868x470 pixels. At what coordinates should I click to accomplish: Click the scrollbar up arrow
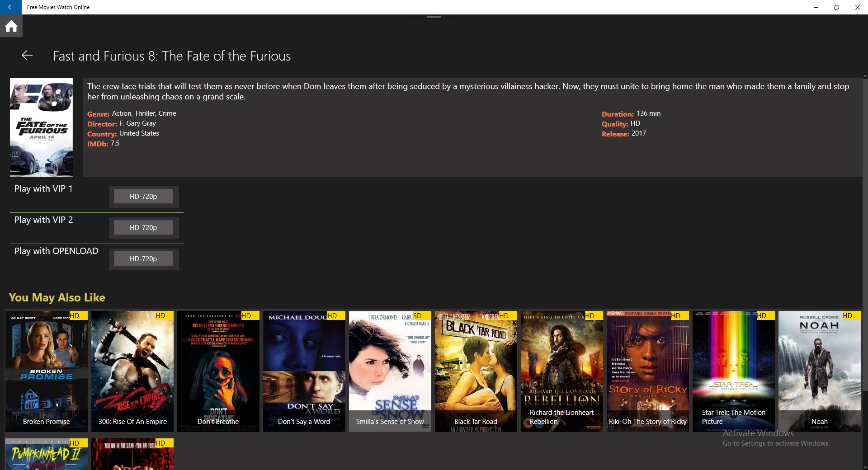point(865,76)
